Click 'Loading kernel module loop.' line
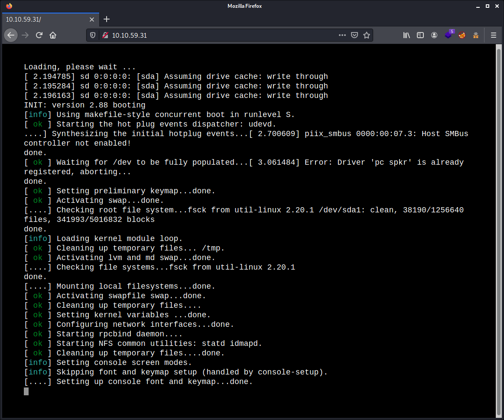The height and width of the screenshot is (420, 504). pyautogui.click(x=103, y=239)
